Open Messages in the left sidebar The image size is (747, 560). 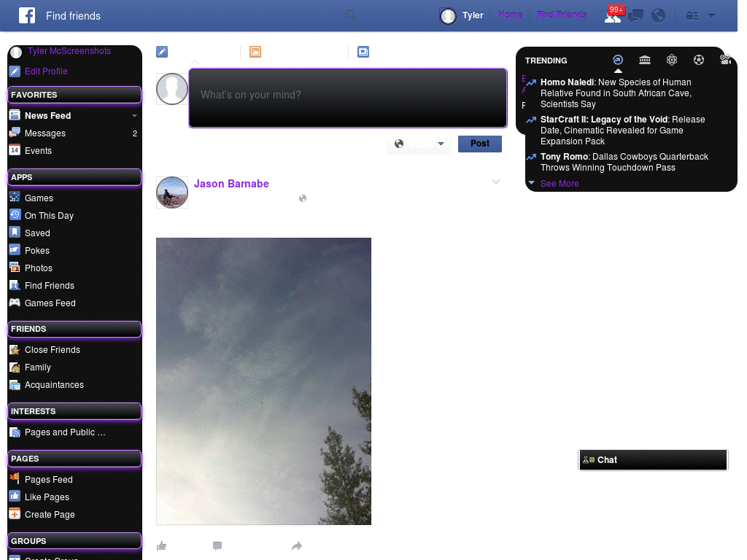click(45, 133)
